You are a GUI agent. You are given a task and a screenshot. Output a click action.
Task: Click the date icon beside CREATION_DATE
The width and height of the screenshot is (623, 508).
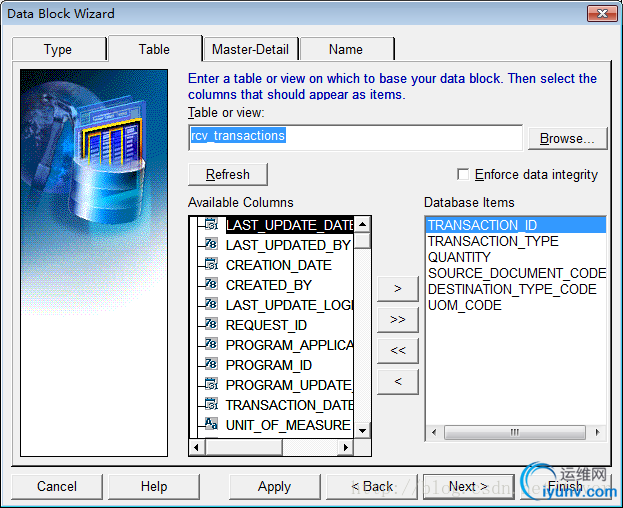coord(211,264)
